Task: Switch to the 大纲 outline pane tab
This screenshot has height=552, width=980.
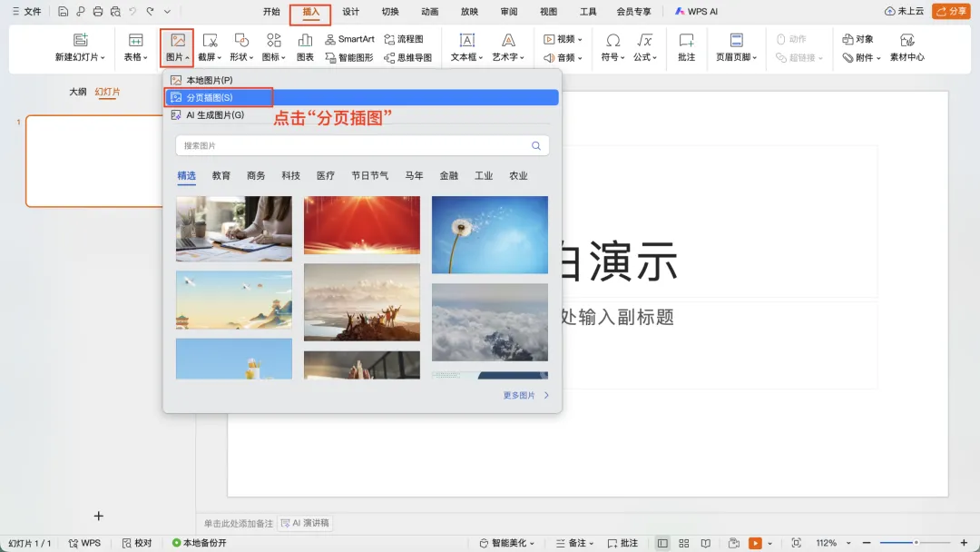Action: pos(77,92)
